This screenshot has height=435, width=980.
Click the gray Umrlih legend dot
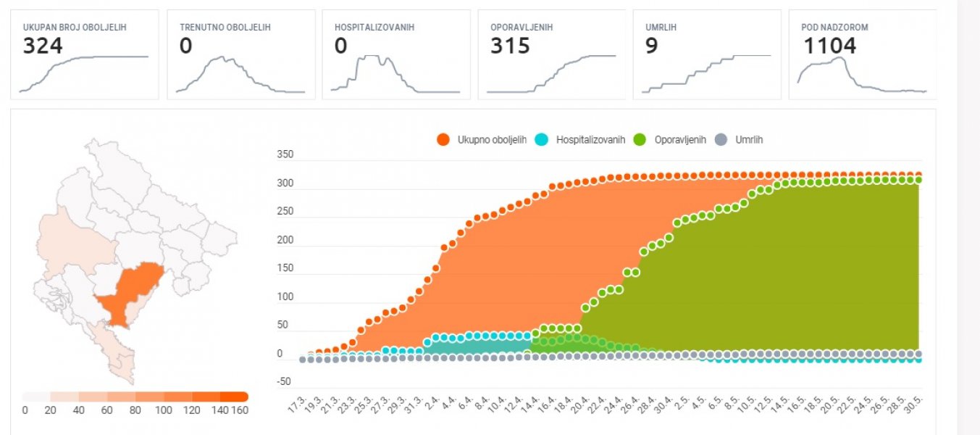[721, 140]
